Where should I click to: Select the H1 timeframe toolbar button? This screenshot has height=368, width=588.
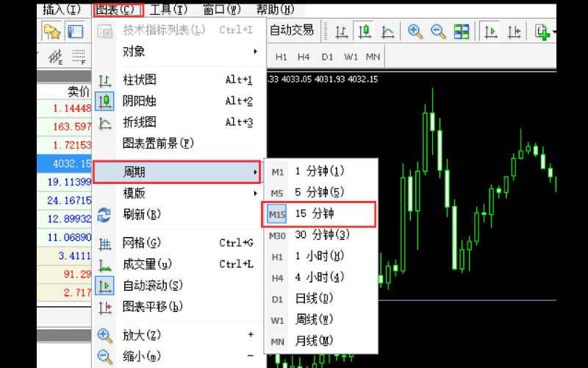point(281,57)
